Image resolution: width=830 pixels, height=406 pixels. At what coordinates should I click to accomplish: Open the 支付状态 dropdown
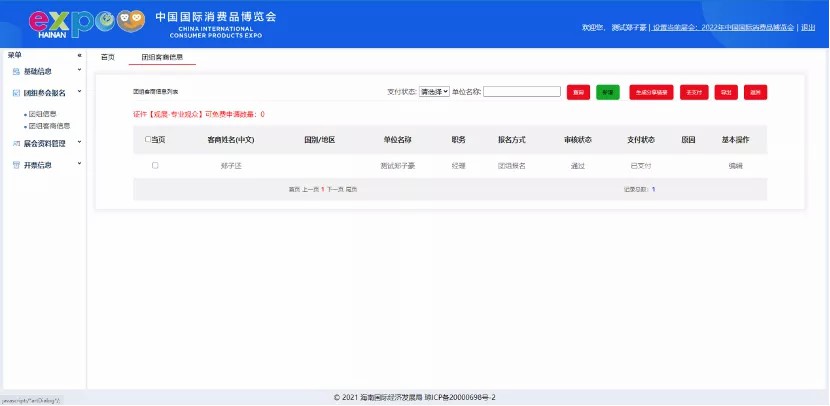[434, 92]
